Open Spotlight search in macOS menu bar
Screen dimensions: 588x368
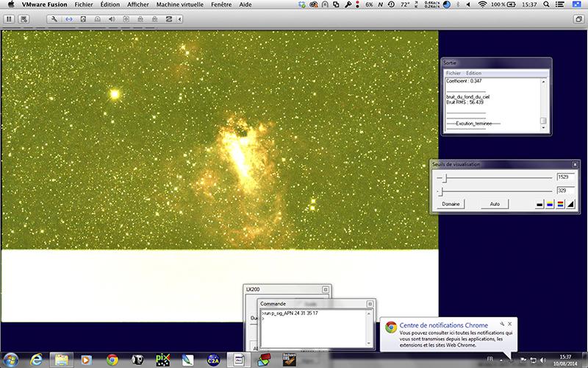point(546,4)
